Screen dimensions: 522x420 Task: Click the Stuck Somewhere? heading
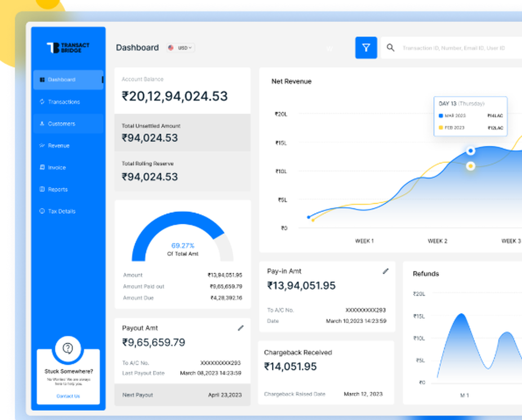coord(68,371)
